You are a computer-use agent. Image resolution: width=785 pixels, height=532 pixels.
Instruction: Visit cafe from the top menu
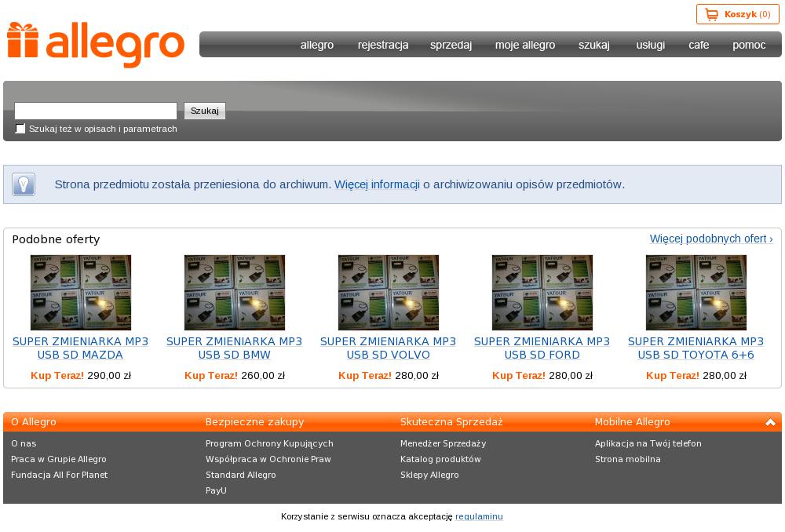(x=699, y=45)
